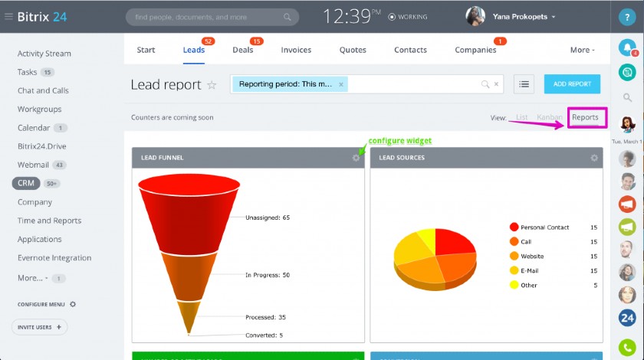Click the Bitrix24 blue 24 icon
Screen dimensions: 644x360
pyautogui.click(x=627, y=318)
